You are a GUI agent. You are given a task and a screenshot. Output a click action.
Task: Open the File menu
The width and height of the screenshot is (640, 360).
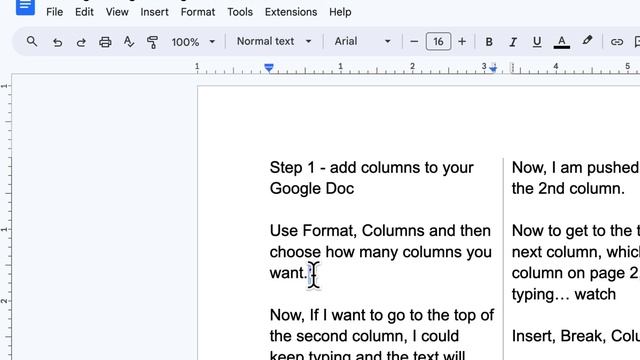click(x=55, y=12)
